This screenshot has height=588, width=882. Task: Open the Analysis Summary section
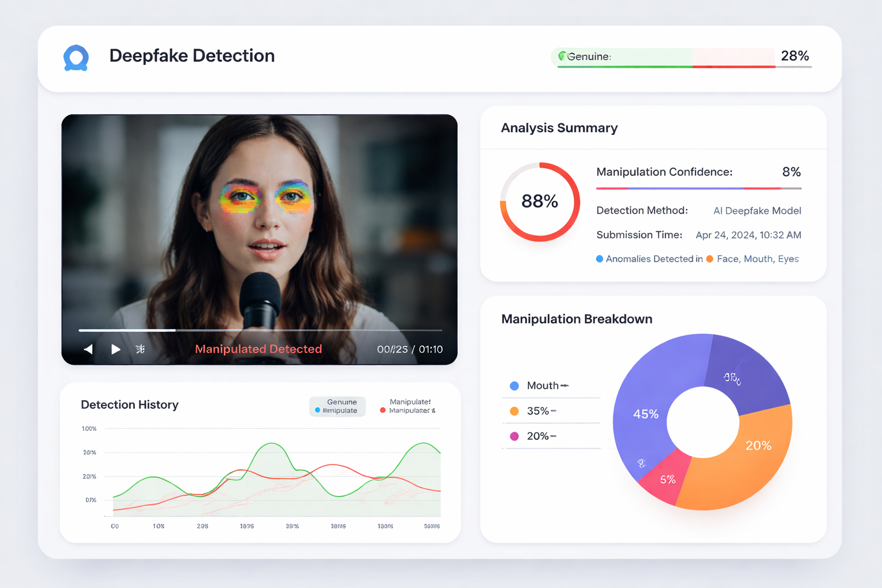[559, 127]
